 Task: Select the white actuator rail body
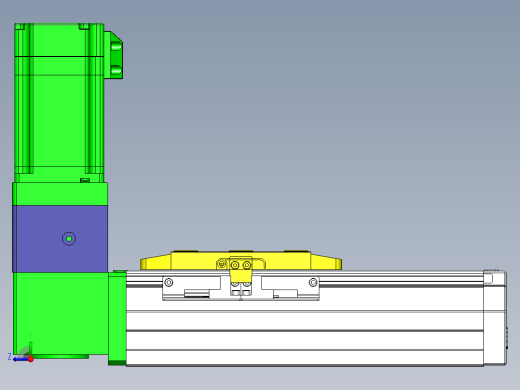pyautogui.click(x=305, y=318)
